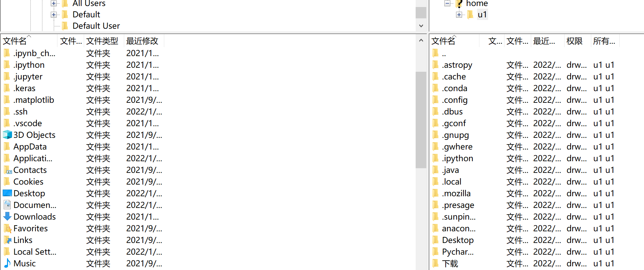Select u1 folder in remote tree
Image resolution: width=644 pixels, height=270 pixels.
click(x=482, y=15)
